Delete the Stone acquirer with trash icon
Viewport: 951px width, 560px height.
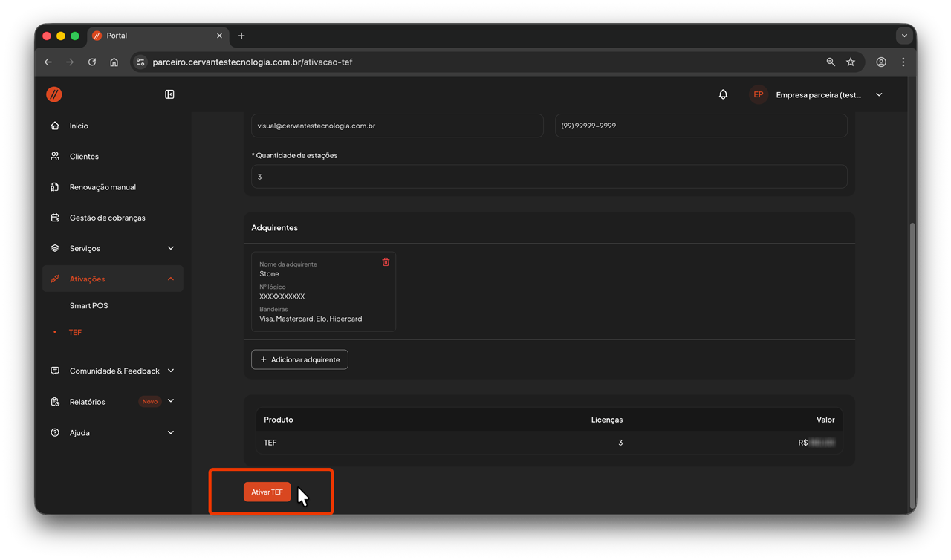click(x=386, y=262)
